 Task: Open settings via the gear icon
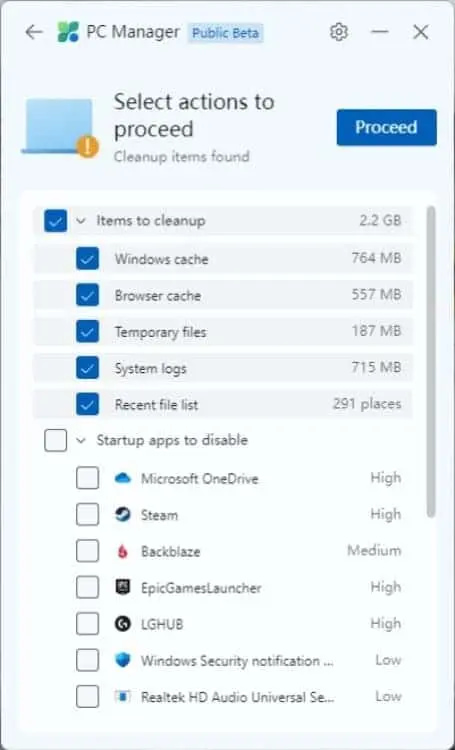339,33
